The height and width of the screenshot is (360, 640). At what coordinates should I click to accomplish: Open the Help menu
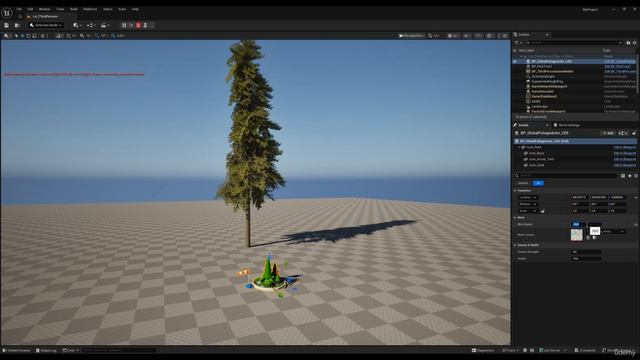coord(135,9)
